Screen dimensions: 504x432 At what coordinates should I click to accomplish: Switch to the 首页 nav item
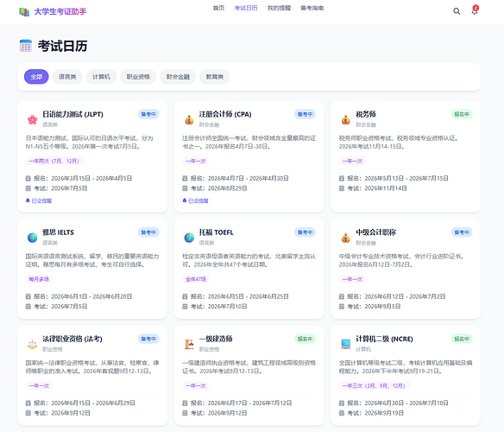[218, 8]
